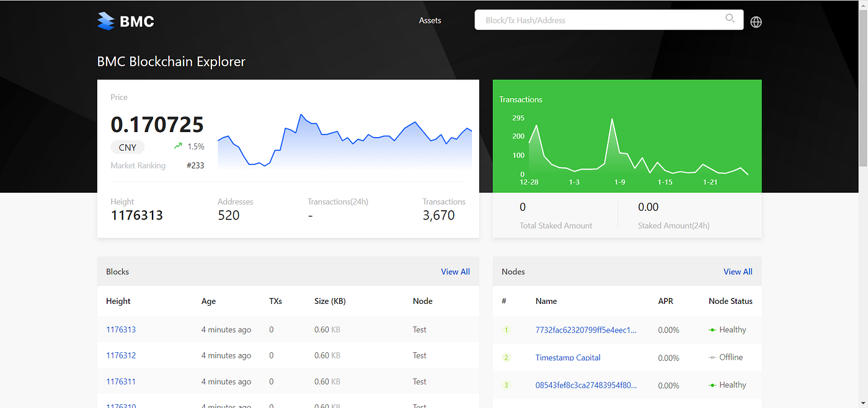
Task: Click the Healthy status icon for node 1
Action: point(712,330)
